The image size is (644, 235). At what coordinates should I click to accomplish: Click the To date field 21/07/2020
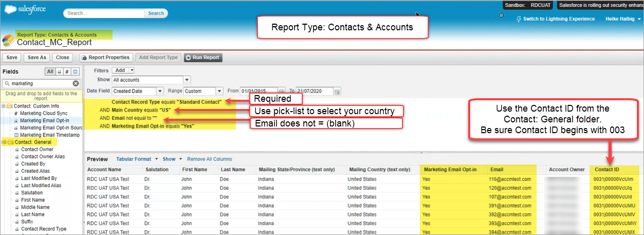pos(315,91)
